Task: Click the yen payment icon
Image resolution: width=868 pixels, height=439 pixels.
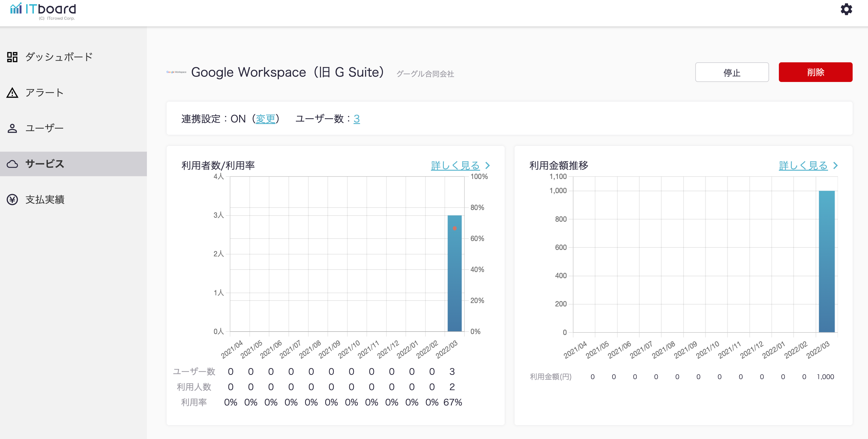Action: tap(12, 200)
